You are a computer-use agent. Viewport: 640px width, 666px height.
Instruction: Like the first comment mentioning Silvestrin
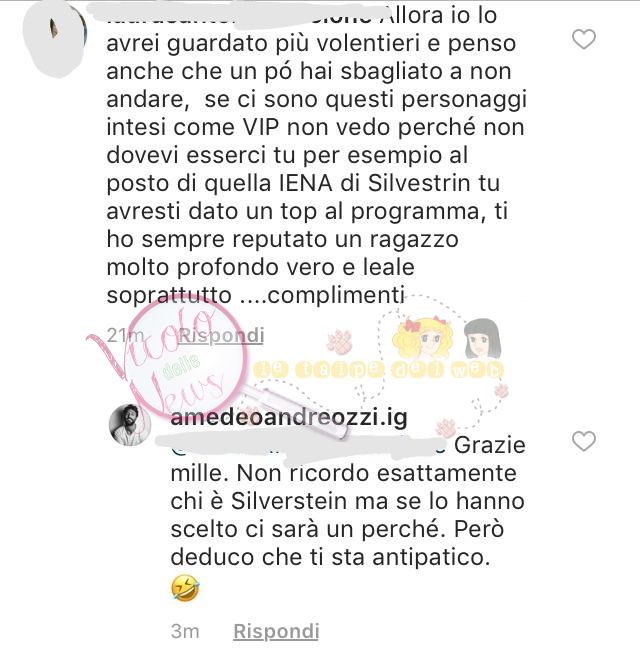click(584, 40)
